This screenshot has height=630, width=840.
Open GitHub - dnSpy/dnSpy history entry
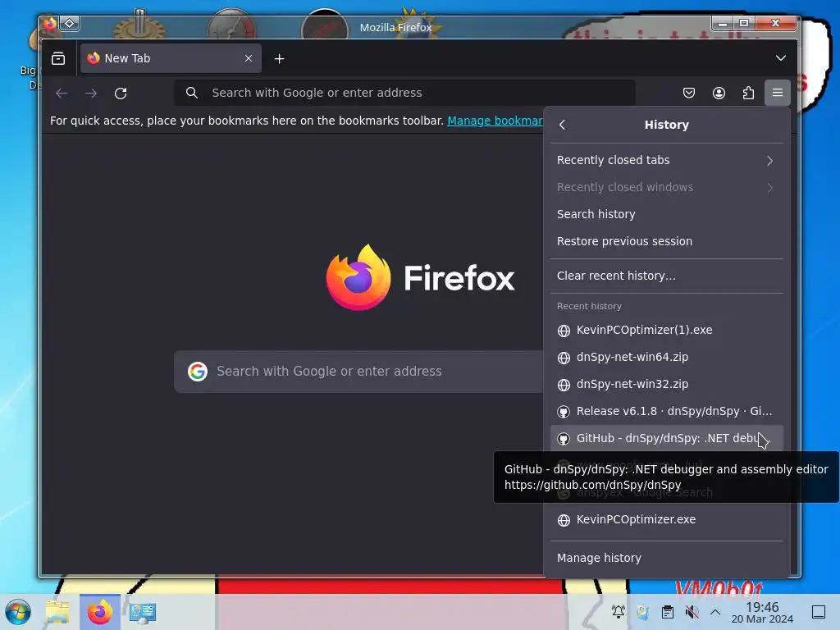pos(666,438)
